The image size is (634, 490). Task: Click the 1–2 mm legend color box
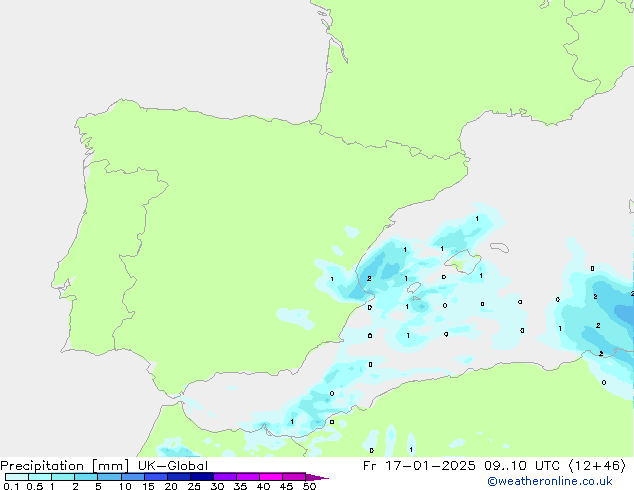(63, 477)
